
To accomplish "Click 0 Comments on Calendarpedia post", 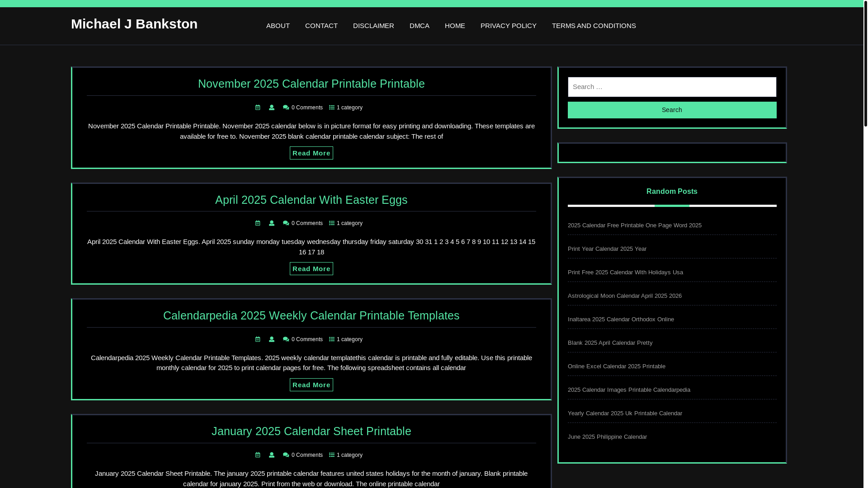I will tap(307, 339).
